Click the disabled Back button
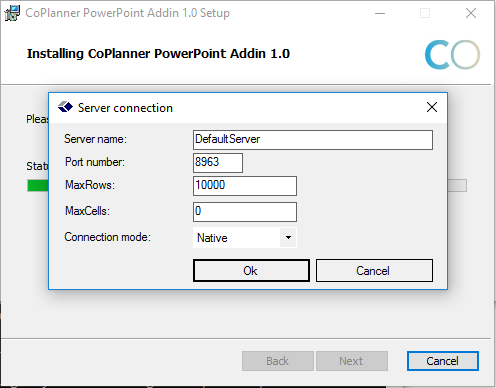 (278, 361)
